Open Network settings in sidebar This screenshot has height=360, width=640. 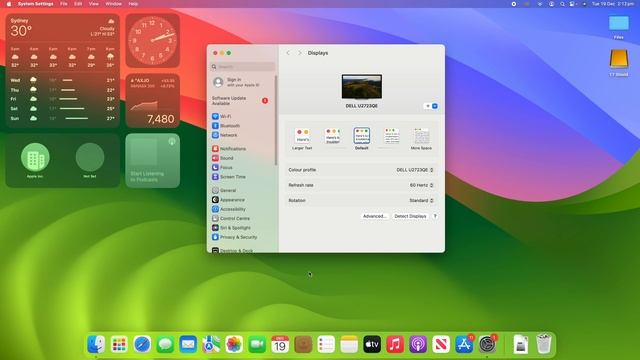pos(224,135)
